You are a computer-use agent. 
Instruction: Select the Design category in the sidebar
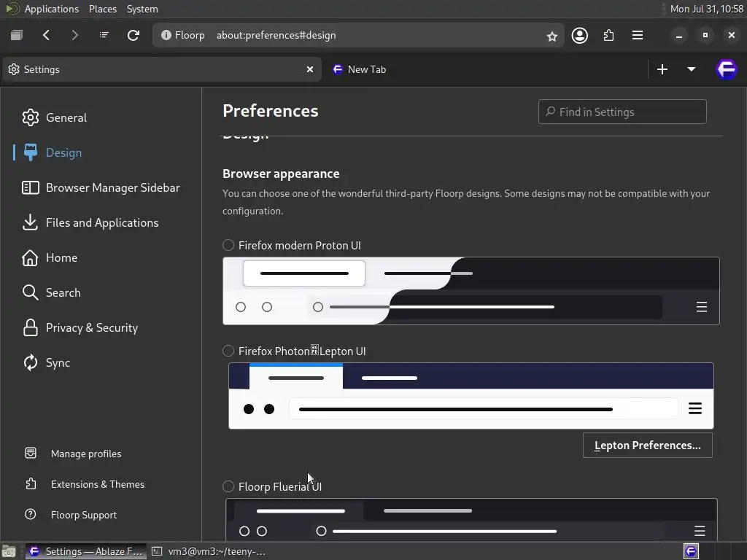pos(52,153)
